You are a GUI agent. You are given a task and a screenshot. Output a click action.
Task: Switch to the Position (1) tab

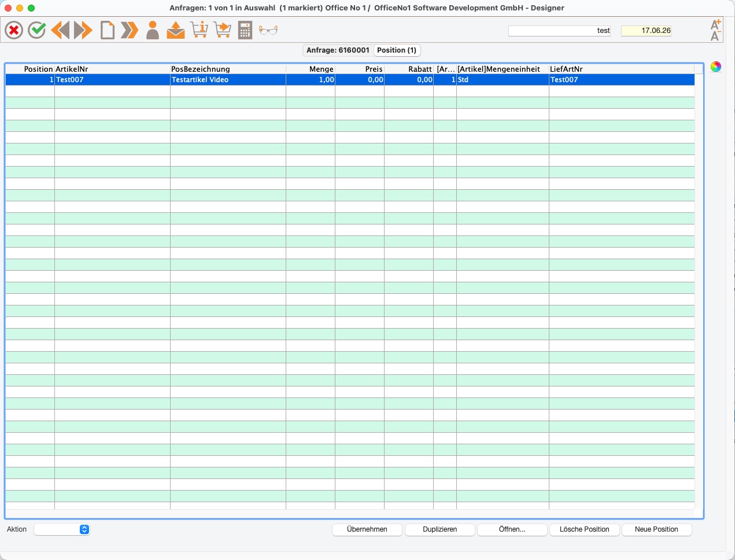(x=397, y=50)
